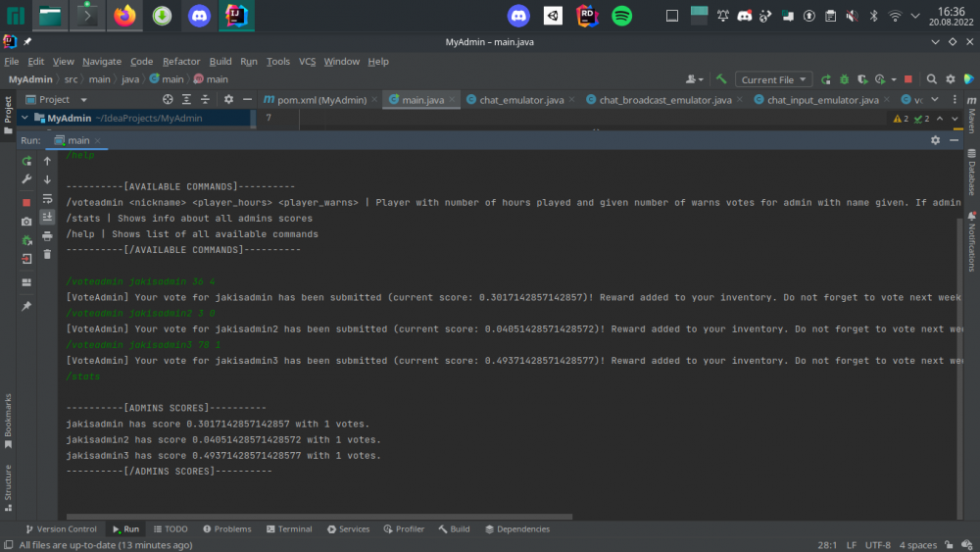Expand the profiler run options arrow
This screenshot has width=980, height=552.
pyautogui.click(x=894, y=80)
